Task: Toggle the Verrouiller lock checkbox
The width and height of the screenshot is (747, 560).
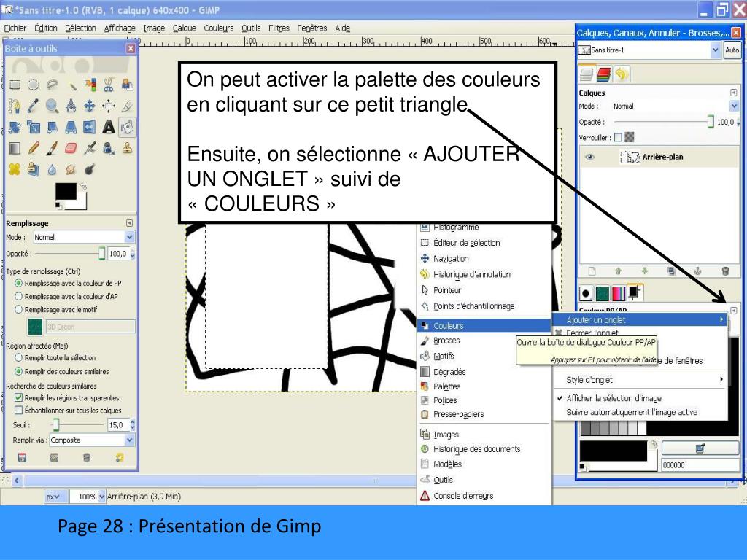Action: 618,138
